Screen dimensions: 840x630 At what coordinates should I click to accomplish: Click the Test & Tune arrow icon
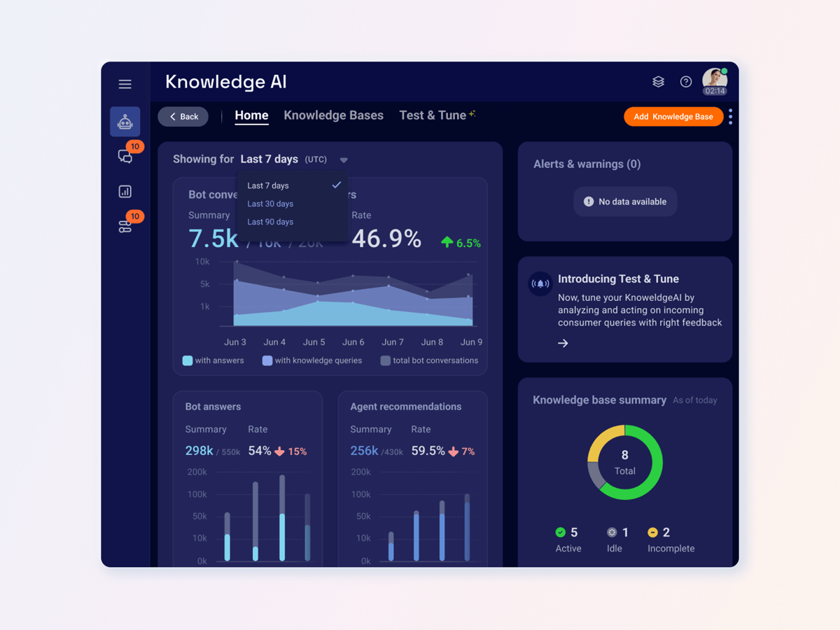[563, 343]
